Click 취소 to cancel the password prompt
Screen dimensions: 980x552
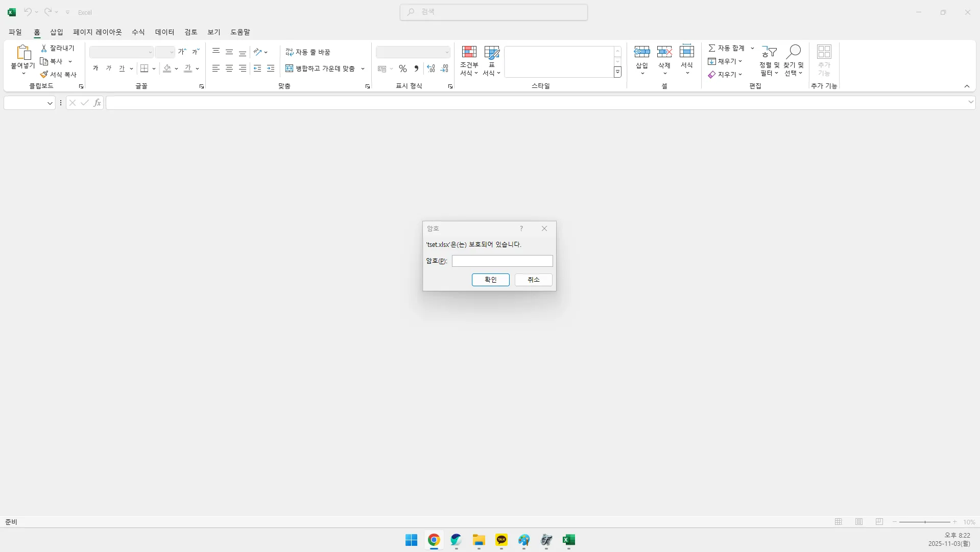click(533, 280)
